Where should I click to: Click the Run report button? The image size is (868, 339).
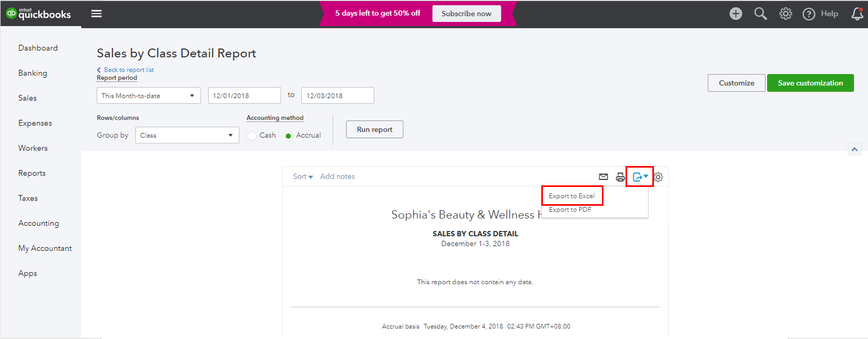pos(374,129)
